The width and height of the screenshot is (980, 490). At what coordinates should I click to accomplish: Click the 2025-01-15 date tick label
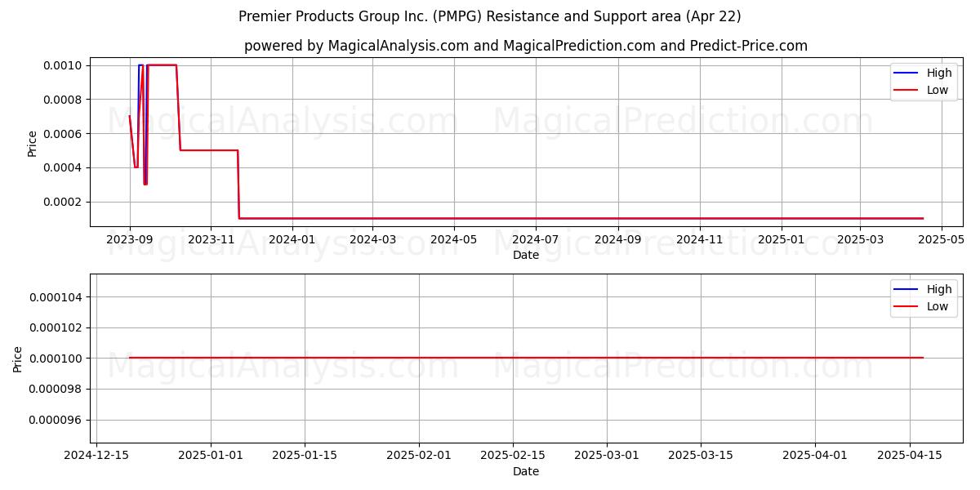click(x=305, y=456)
